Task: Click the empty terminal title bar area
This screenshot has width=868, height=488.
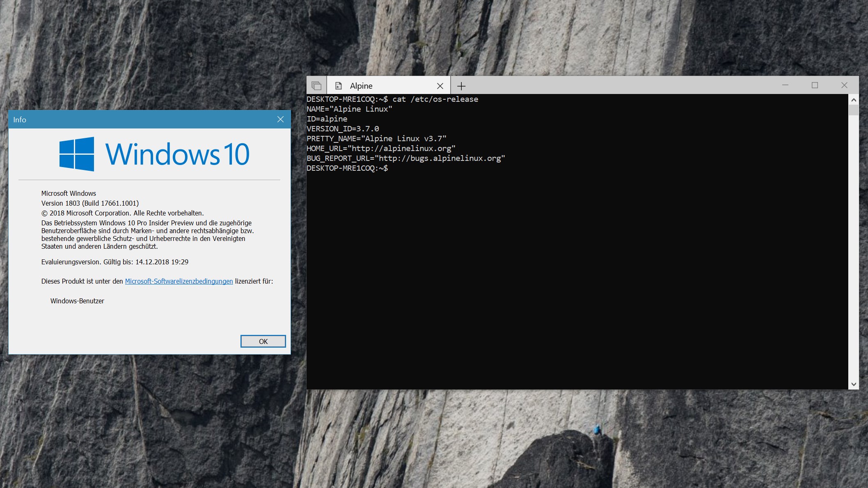Action: point(616,85)
